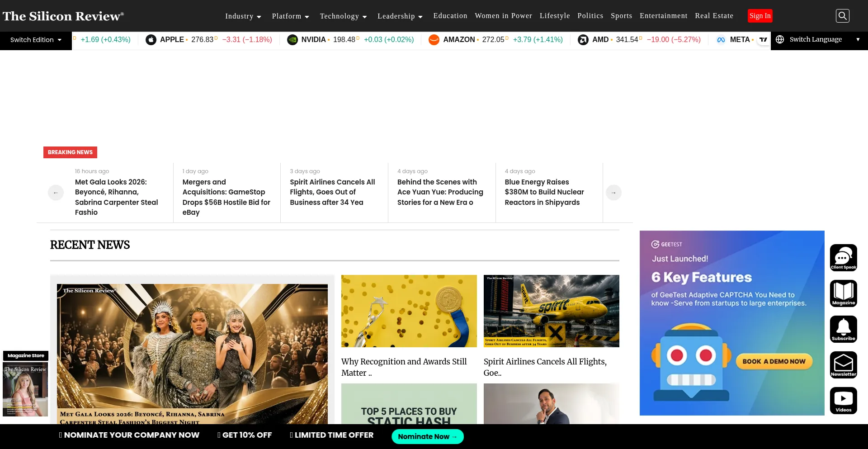Screen dimensions: 868x449
Task: Click the TradingView logo badge
Action: [x=763, y=39]
